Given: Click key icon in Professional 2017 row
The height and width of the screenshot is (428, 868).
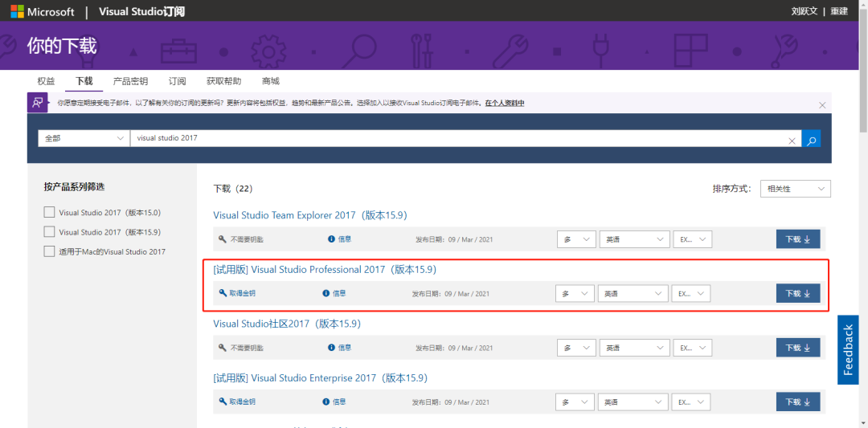Looking at the screenshot, I should tap(223, 293).
